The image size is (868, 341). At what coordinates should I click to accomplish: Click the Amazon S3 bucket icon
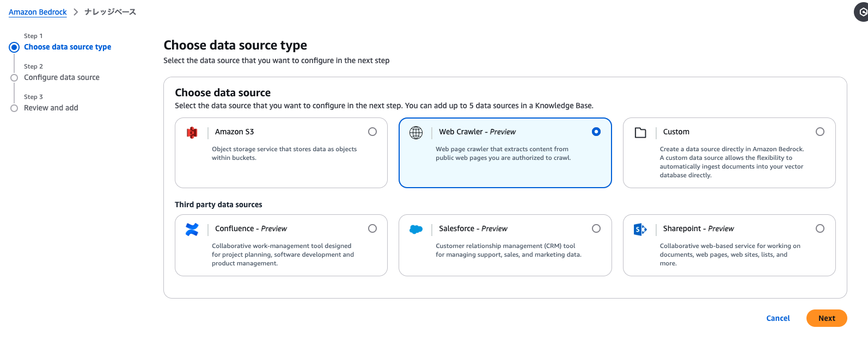192,132
